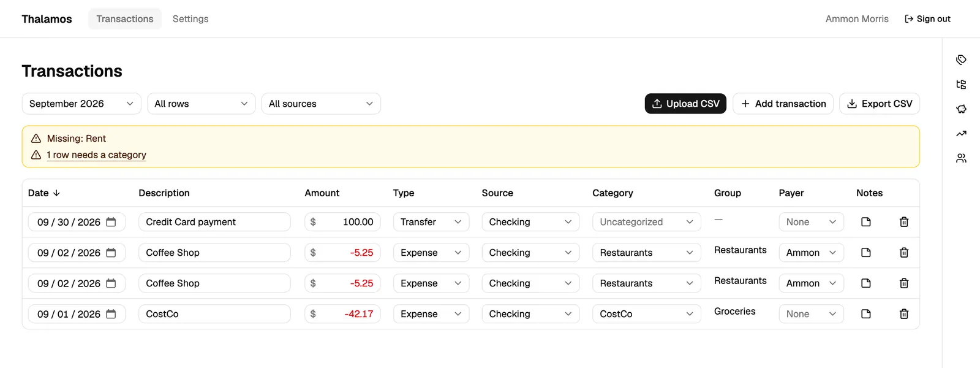Open source dropdown for Credit Card payment row

click(530, 222)
